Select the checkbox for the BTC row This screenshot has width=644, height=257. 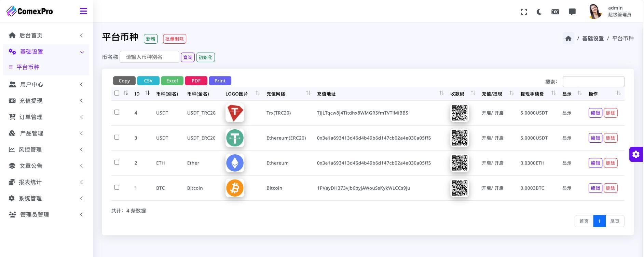click(117, 187)
